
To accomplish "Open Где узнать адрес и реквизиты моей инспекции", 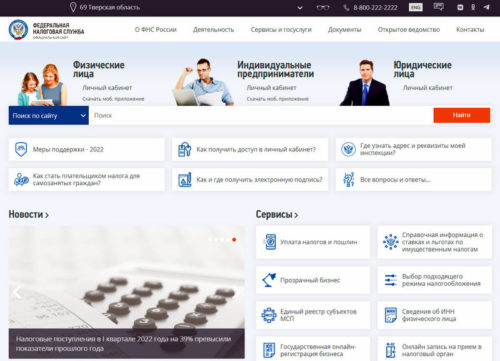I will point(413,149).
